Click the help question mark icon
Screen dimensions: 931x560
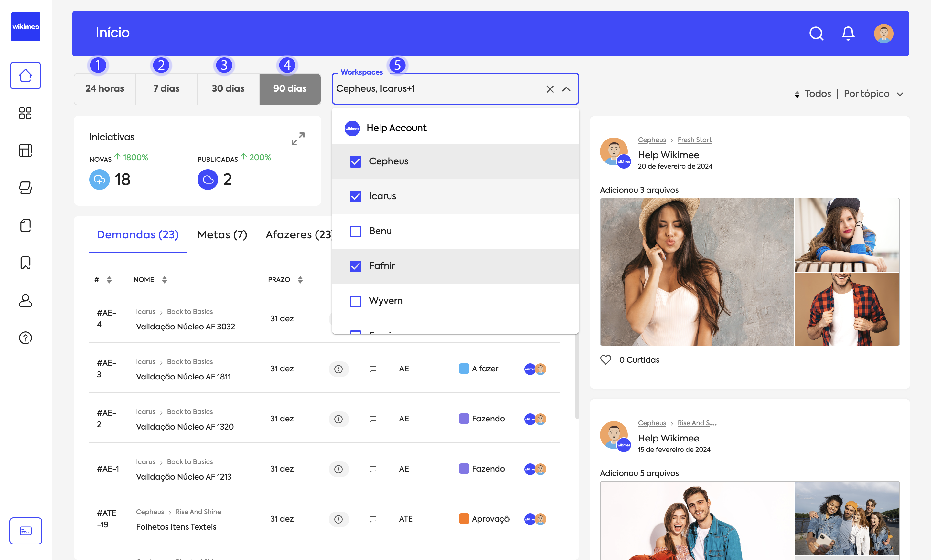point(25,338)
